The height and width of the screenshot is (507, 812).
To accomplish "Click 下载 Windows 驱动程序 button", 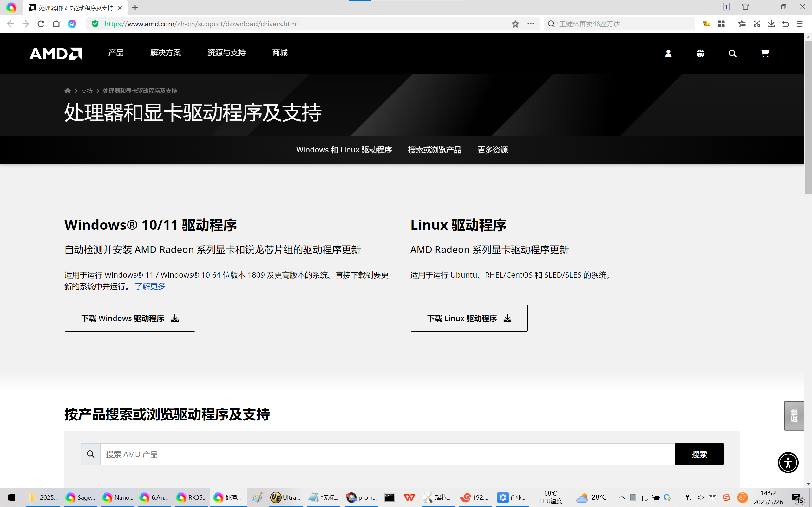I will pyautogui.click(x=129, y=318).
